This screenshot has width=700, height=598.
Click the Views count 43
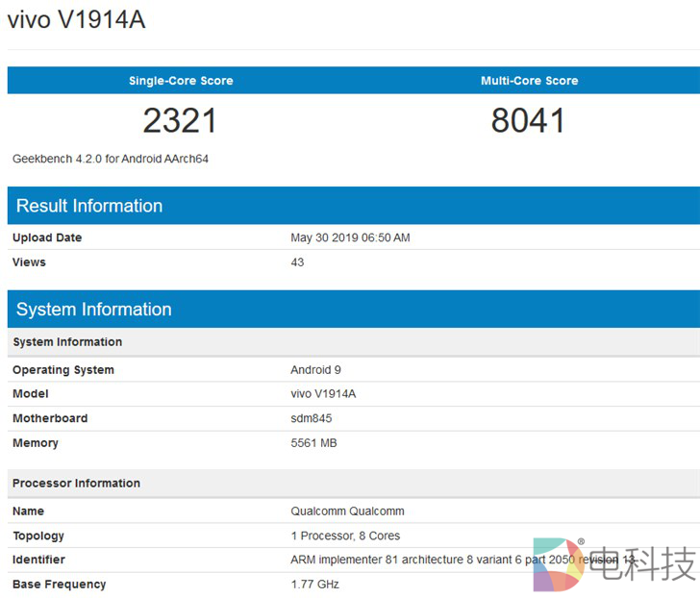297,262
